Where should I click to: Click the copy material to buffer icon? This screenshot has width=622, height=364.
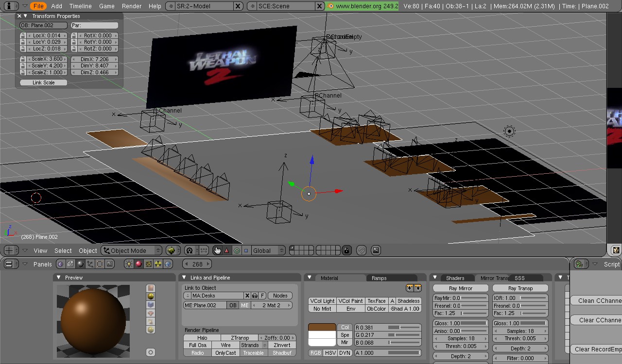point(409,288)
